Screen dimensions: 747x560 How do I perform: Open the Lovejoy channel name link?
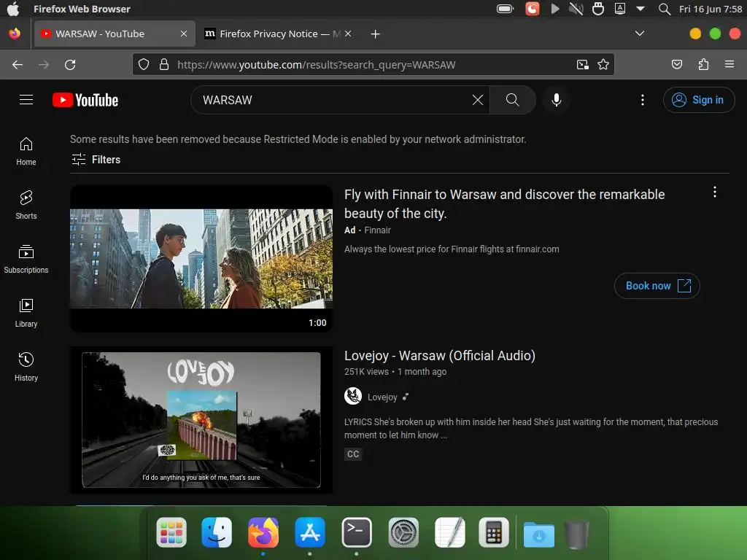[x=382, y=397]
